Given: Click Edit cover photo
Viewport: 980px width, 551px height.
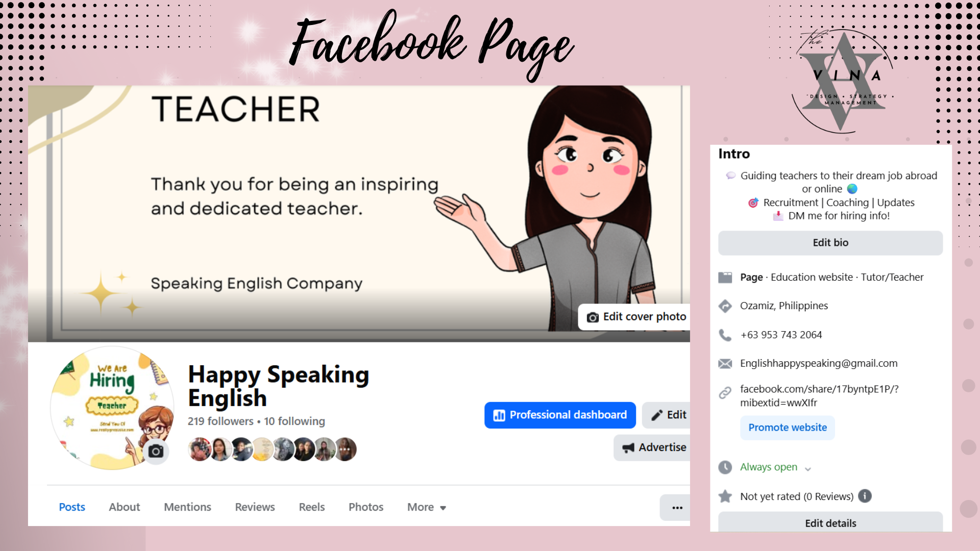Looking at the screenshot, I should click(635, 317).
